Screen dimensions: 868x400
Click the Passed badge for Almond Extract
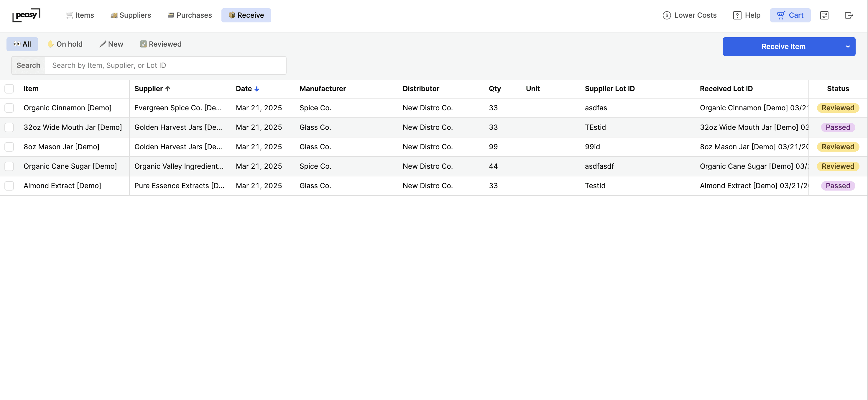838,186
